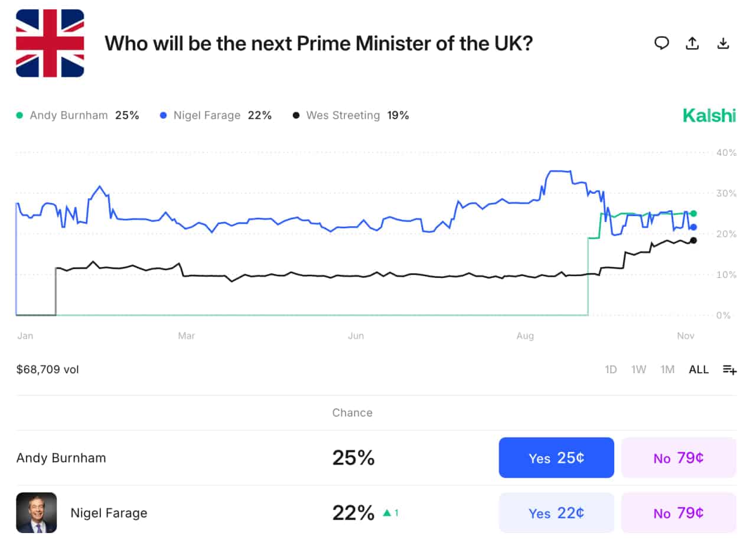Click the Chance column header
Viewport: 756px width, 539px height.
point(352,413)
